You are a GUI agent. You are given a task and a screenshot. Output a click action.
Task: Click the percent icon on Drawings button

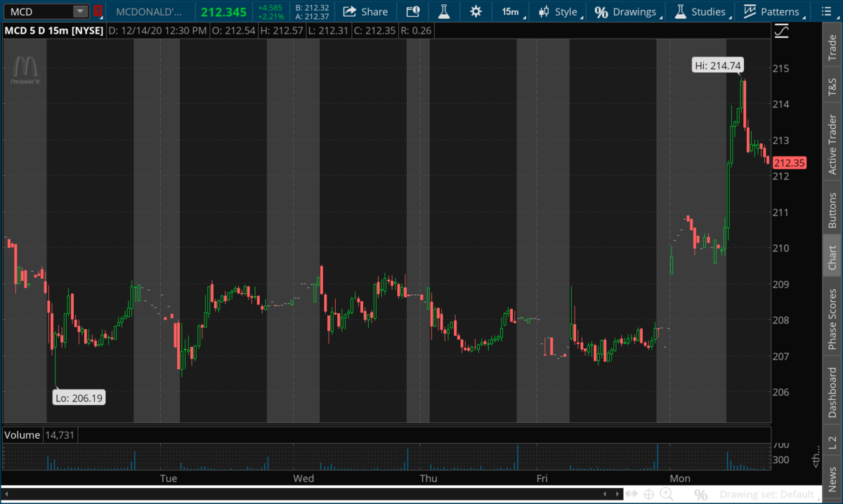click(601, 12)
